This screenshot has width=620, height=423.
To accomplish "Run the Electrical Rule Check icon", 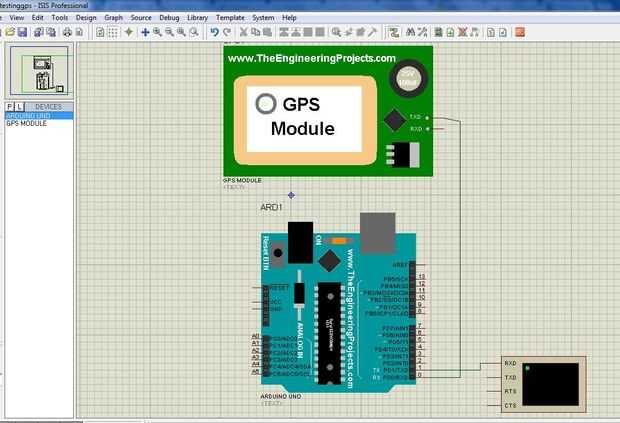I will 503,32.
